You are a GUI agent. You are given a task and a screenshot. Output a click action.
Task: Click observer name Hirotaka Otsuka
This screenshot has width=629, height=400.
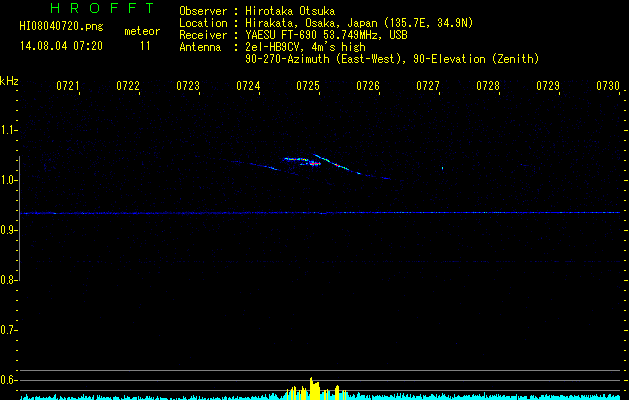(290, 11)
